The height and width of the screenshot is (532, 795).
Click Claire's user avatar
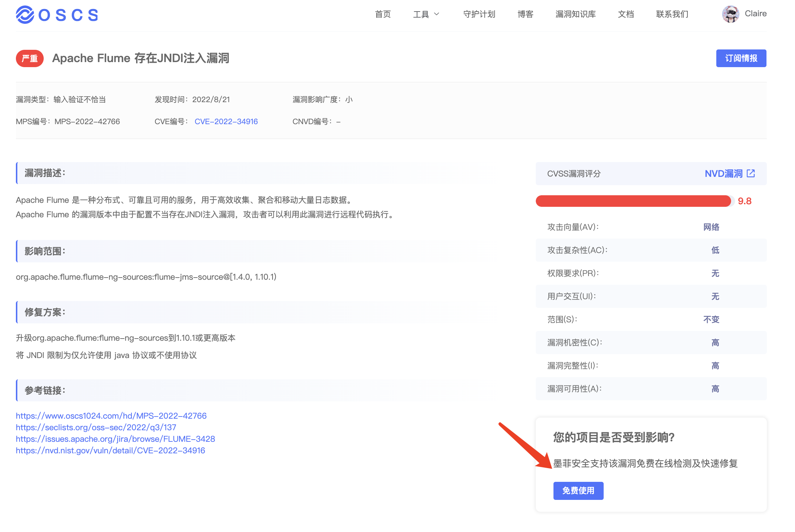click(x=730, y=14)
